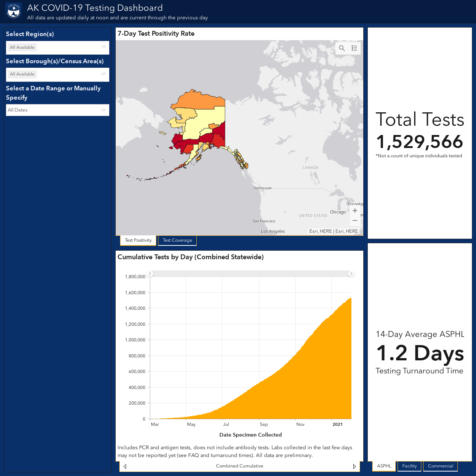
Task: Zoom out on the map
Action: [x=355, y=221]
